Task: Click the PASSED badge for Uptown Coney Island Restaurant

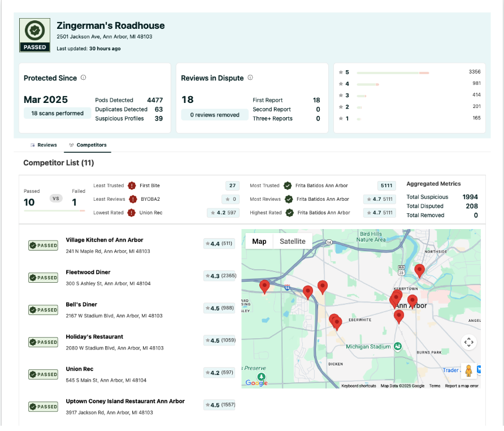Action: click(x=44, y=407)
